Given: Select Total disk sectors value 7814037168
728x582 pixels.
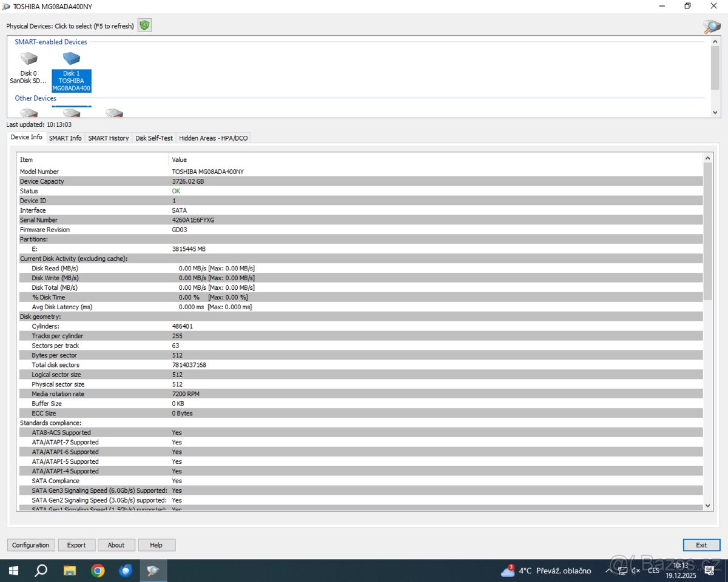Looking at the screenshot, I should (x=189, y=365).
